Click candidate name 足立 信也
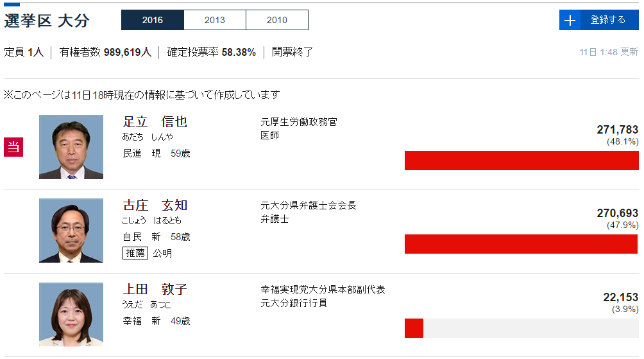Image resolution: width=644 pixels, height=359 pixels. pyautogui.click(x=155, y=122)
